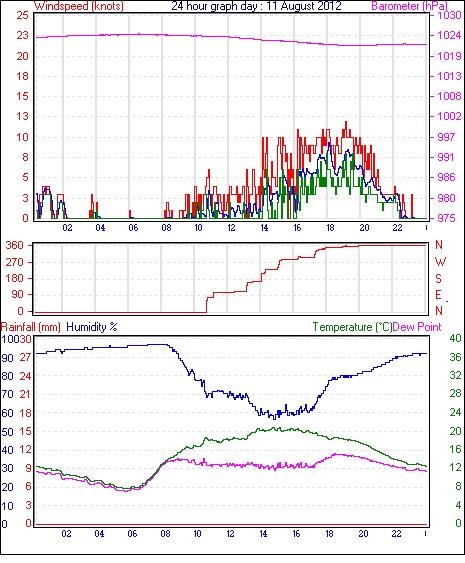This screenshot has width=465, height=563.
Task: Click the 25 knots windspeed axis value
Action: pyautogui.click(x=22, y=15)
